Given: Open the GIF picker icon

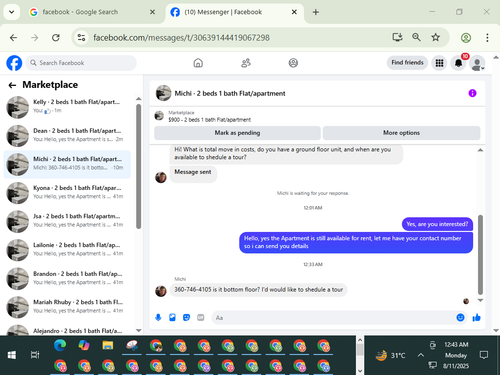Looking at the screenshot, I should coord(200,317).
